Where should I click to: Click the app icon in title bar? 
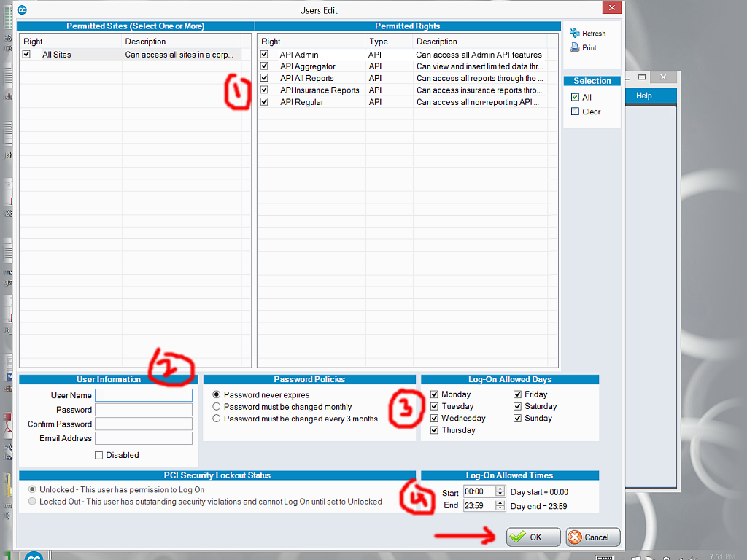[x=23, y=10]
